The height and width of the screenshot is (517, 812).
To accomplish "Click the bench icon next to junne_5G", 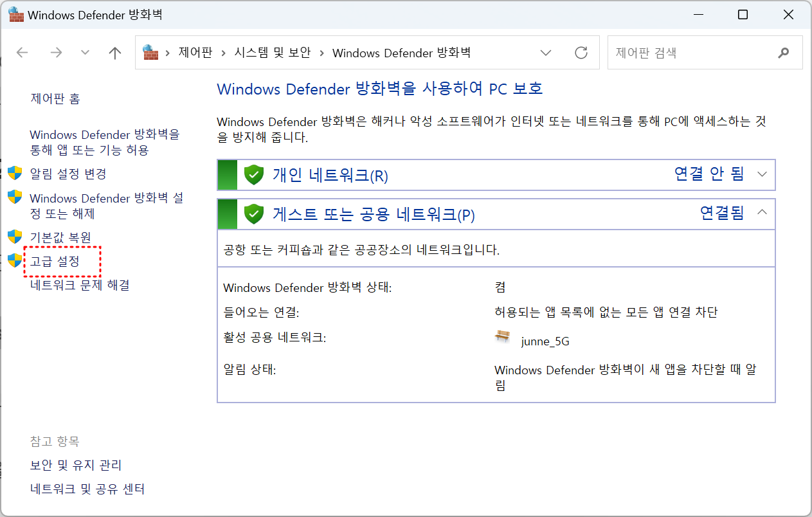I will pyautogui.click(x=503, y=336).
